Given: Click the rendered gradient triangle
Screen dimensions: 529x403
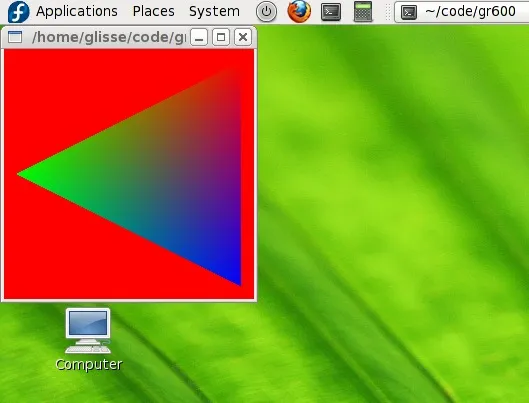Looking at the screenshot, I should click(165, 175).
